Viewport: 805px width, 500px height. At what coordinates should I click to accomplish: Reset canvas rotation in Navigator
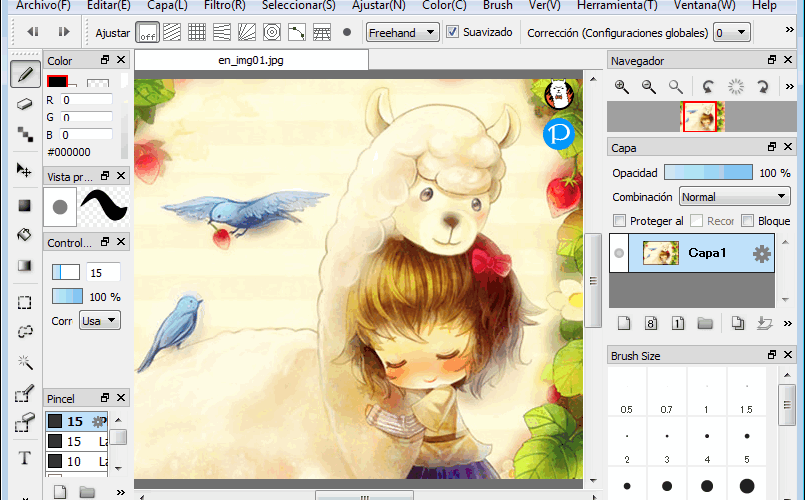pyautogui.click(x=736, y=87)
